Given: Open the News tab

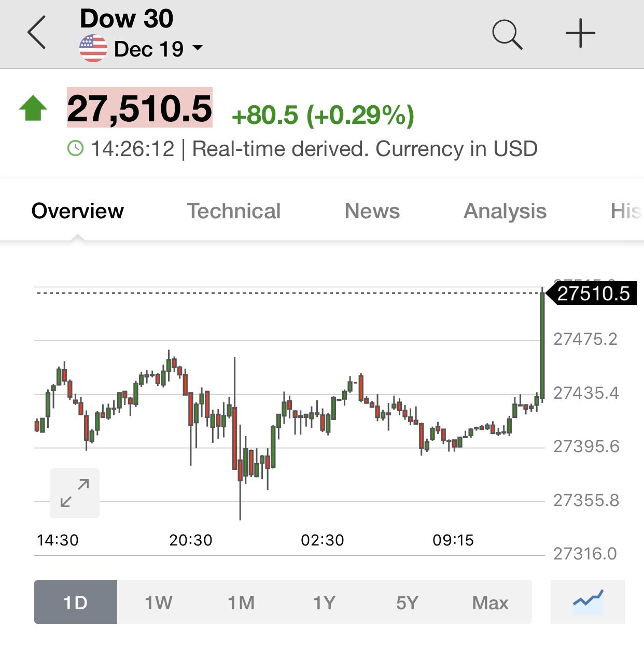Looking at the screenshot, I should 372,211.
